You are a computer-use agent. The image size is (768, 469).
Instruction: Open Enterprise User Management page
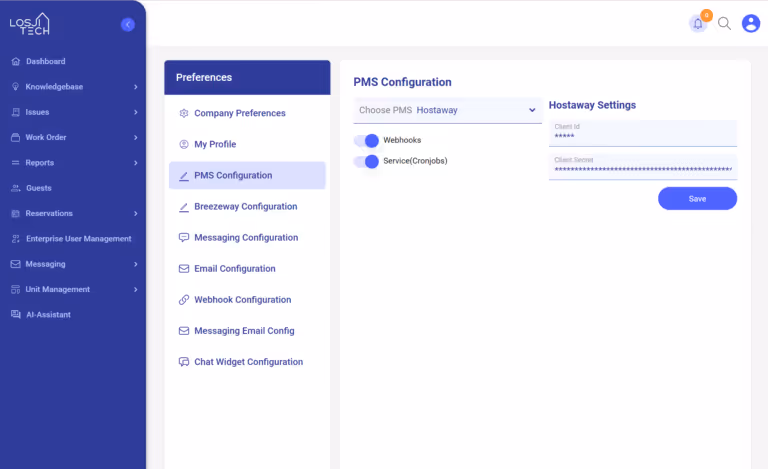pos(78,239)
